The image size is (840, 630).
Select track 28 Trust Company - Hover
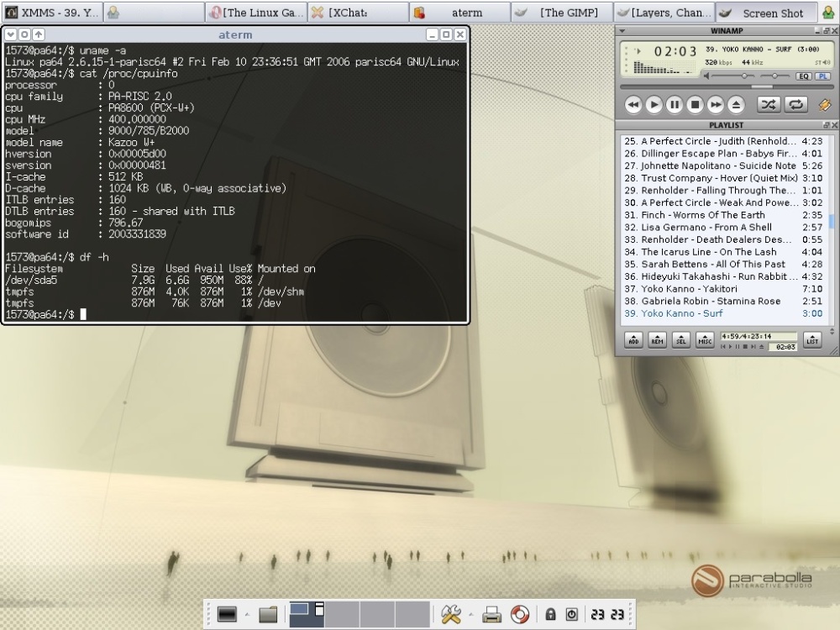click(723, 178)
